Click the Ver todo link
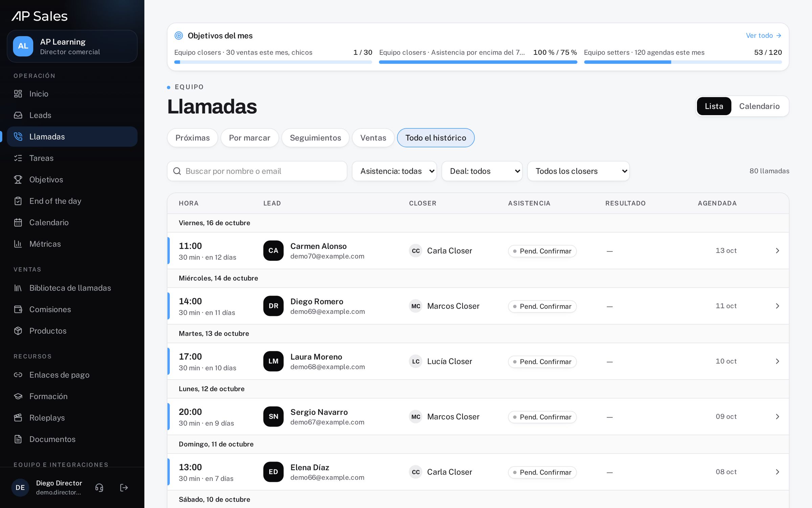This screenshot has width=812, height=508. [x=764, y=36]
